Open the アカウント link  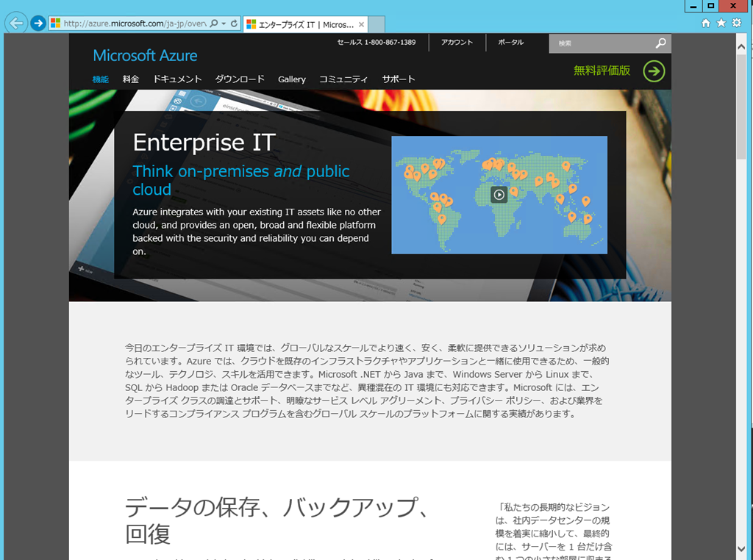point(457,42)
